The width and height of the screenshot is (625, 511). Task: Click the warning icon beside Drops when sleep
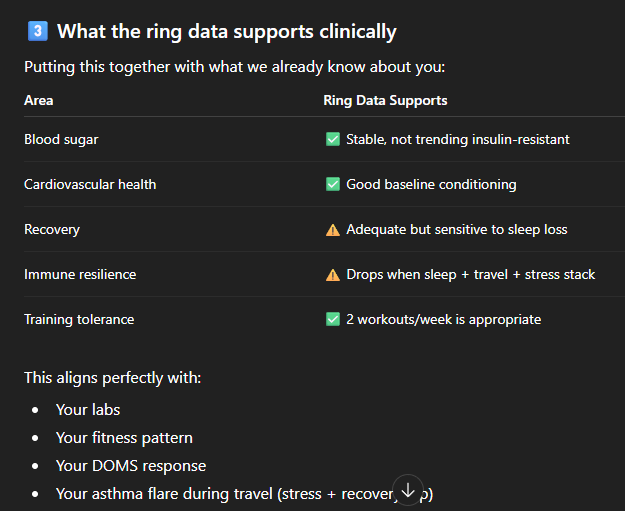[333, 275]
